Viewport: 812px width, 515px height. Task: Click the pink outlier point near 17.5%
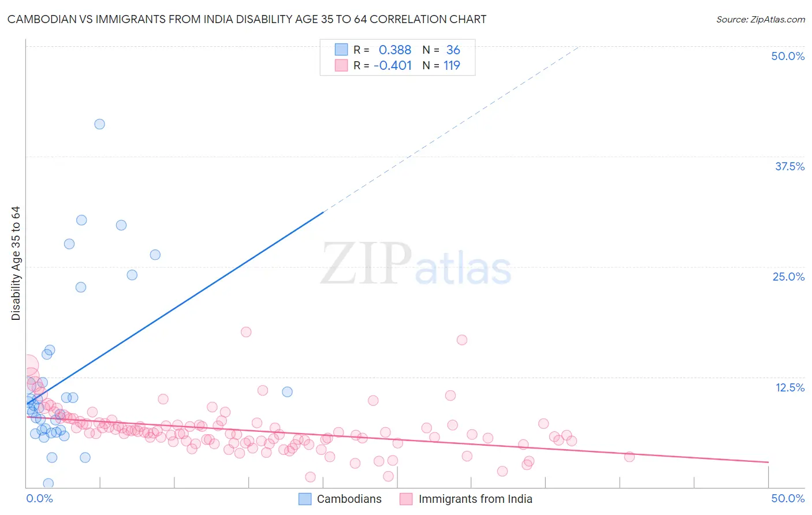(246, 332)
